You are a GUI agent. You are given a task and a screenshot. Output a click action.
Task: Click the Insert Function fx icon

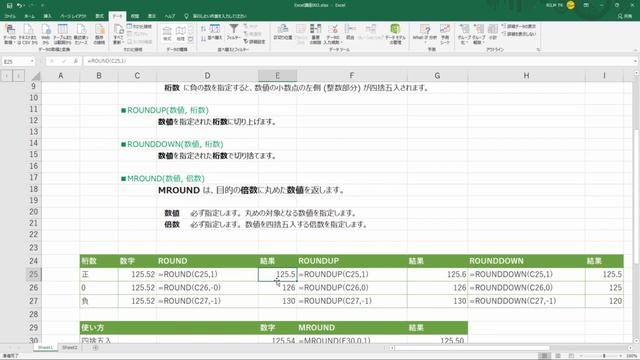pyautogui.click(x=76, y=61)
